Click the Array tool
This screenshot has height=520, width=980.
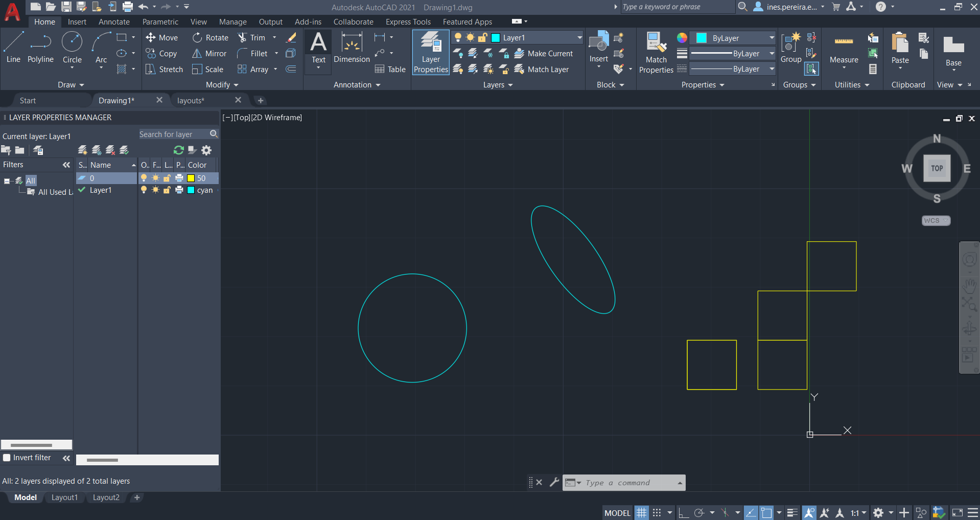pyautogui.click(x=253, y=70)
